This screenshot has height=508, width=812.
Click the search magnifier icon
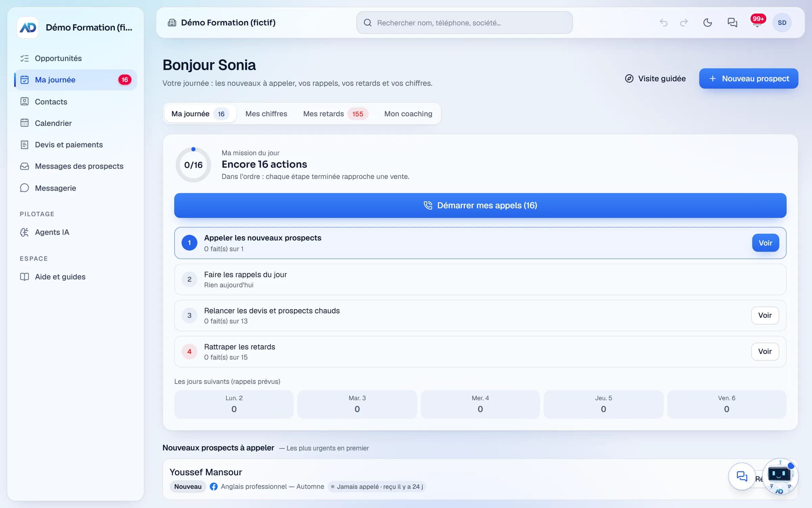pyautogui.click(x=367, y=23)
